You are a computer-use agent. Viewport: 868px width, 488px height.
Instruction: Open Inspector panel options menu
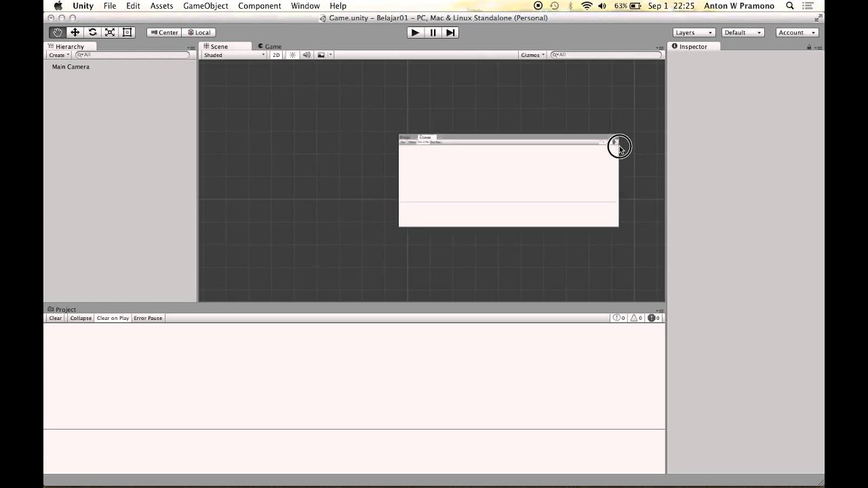[x=819, y=47]
